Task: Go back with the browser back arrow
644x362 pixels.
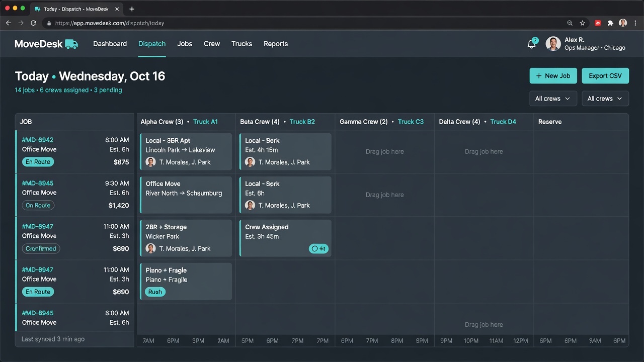Action: pyautogui.click(x=8, y=23)
